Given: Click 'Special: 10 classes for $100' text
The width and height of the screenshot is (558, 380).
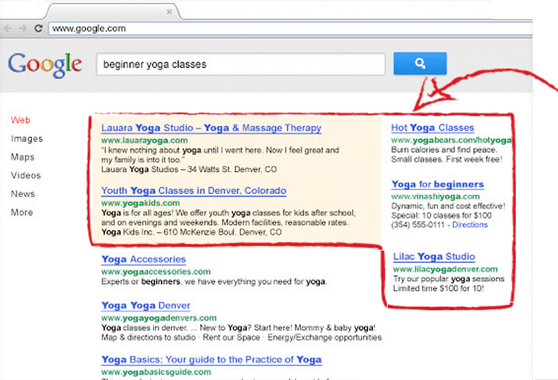Looking at the screenshot, I should click(x=441, y=216).
